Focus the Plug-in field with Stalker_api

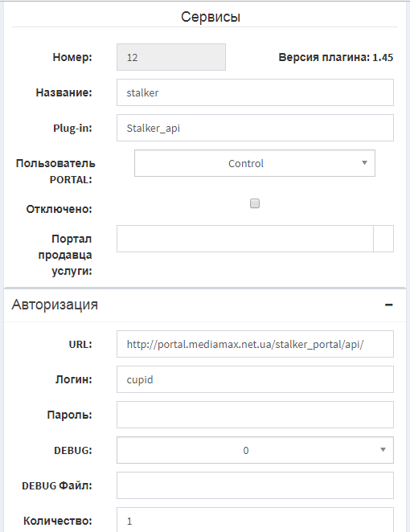[x=255, y=128]
